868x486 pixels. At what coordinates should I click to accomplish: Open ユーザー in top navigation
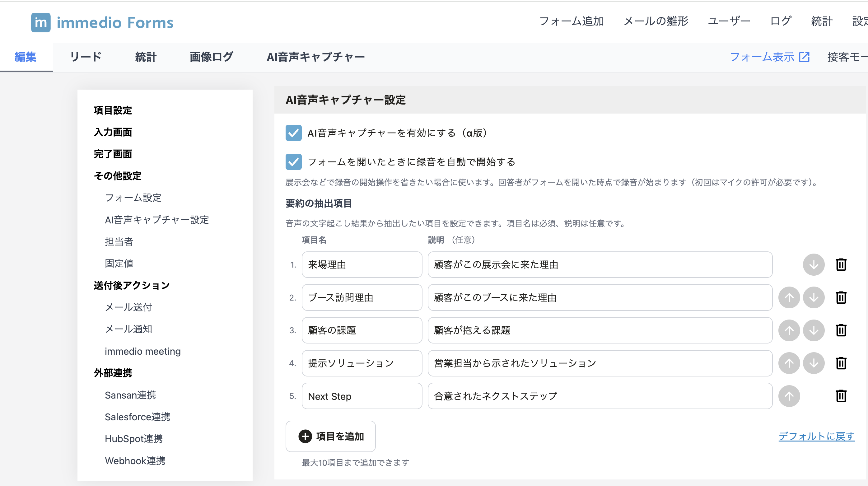click(x=729, y=21)
